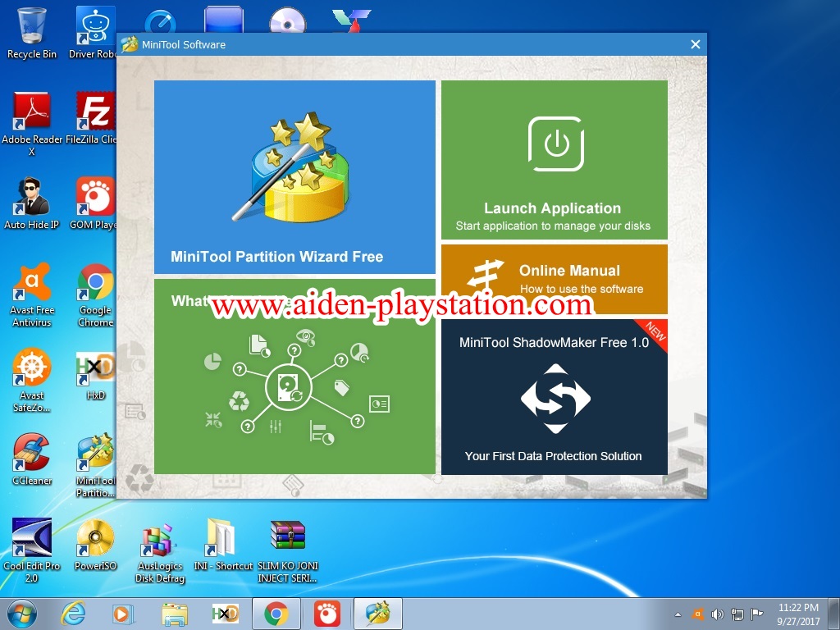
Task: Open the Windows Start menu
Action: click(22, 614)
